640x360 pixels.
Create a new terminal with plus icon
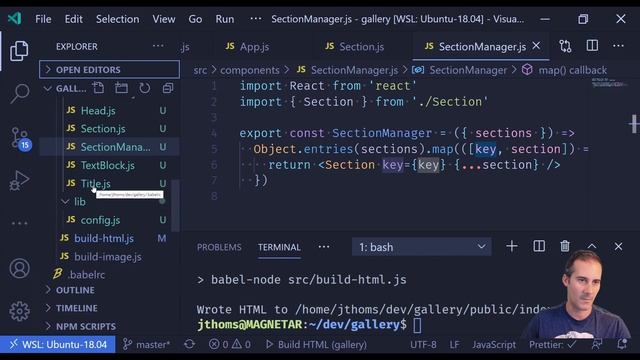(x=511, y=247)
